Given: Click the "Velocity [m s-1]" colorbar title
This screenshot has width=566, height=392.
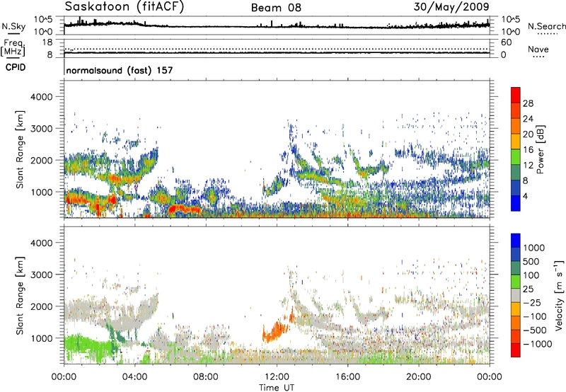Looking at the screenshot, I should [559, 295].
